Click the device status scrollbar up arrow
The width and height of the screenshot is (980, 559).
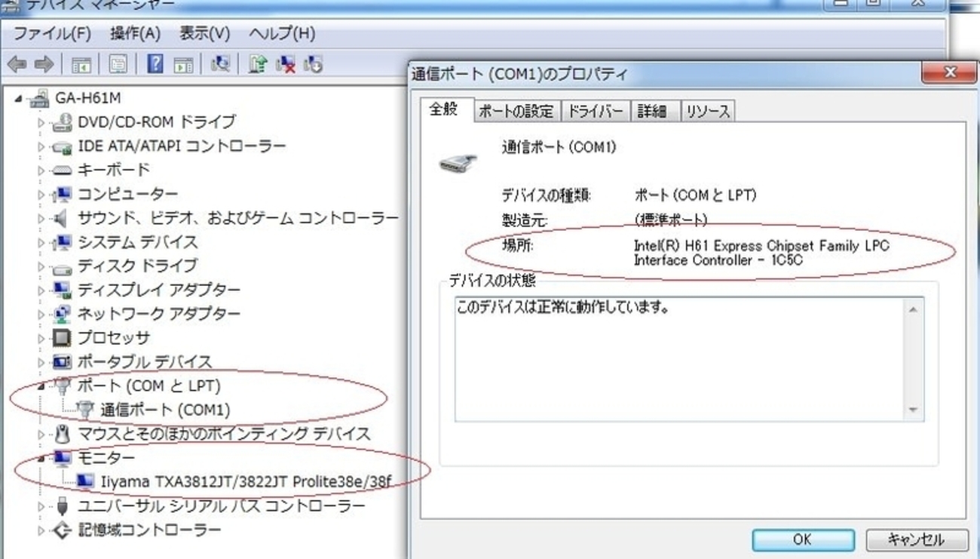pyautogui.click(x=914, y=310)
